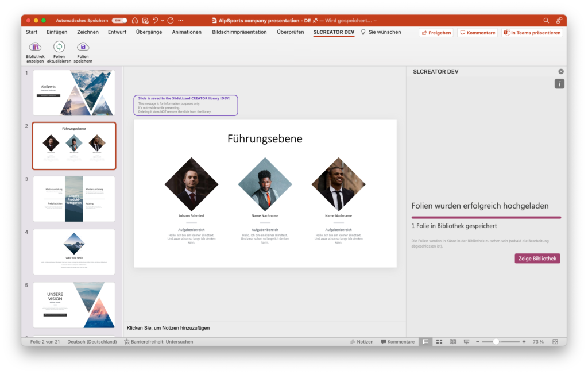Screen dimensions: 588x374
Task: Click the upload progress bar in side pane
Action: click(486, 217)
